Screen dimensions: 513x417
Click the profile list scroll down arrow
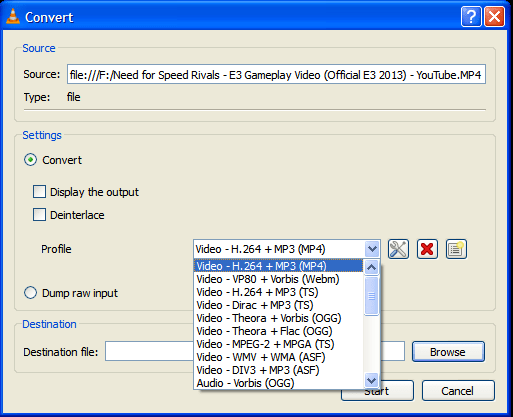tap(371, 380)
